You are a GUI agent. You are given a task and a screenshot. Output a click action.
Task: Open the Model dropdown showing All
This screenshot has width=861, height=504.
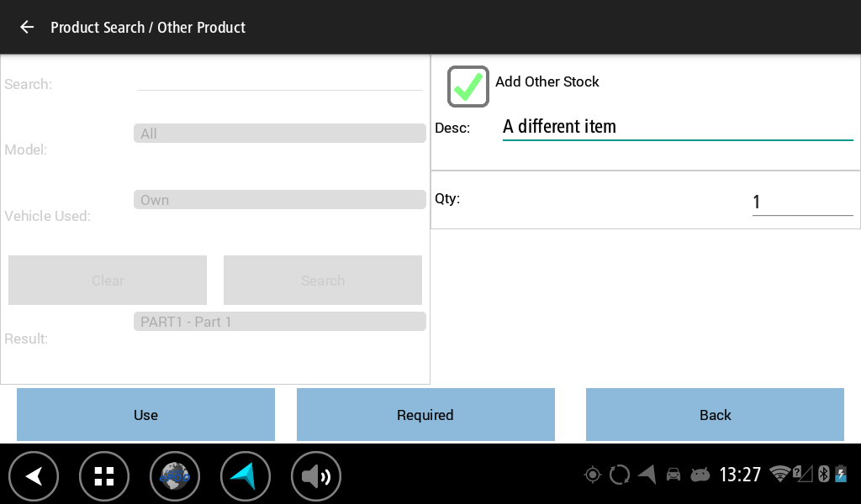(279, 134)
